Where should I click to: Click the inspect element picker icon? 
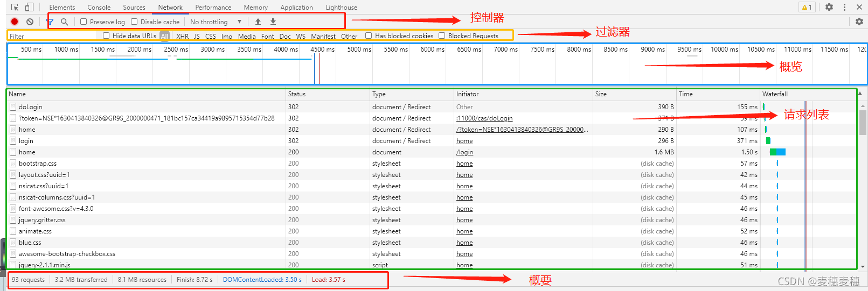(x=15, y=7)
